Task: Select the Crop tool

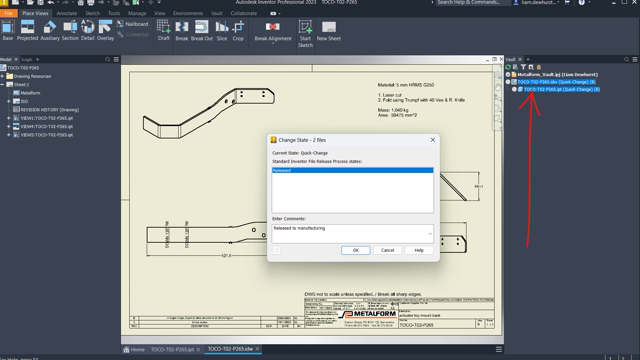Action: [x=238, y=31]
